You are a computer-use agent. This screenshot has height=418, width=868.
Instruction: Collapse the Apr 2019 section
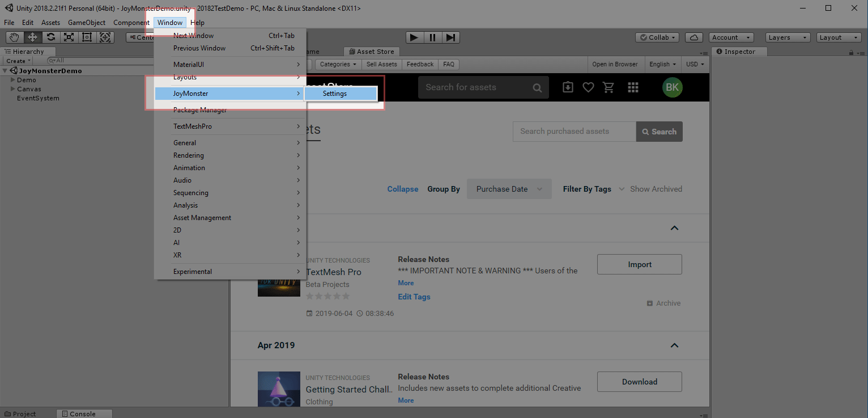(x=674, y=345)
